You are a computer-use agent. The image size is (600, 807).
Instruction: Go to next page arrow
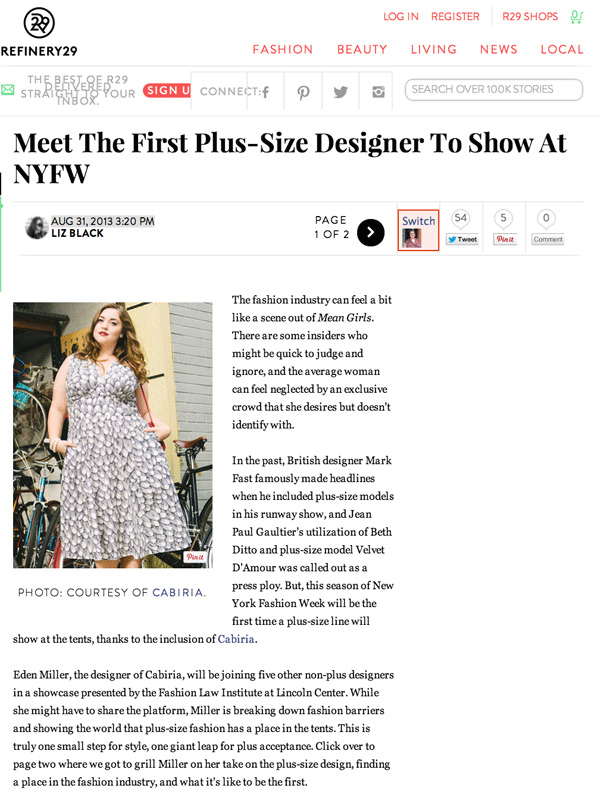coord(370,233)
